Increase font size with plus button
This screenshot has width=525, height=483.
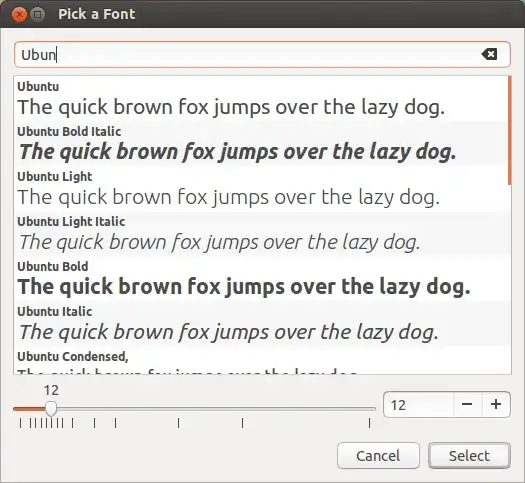[496, 405]
